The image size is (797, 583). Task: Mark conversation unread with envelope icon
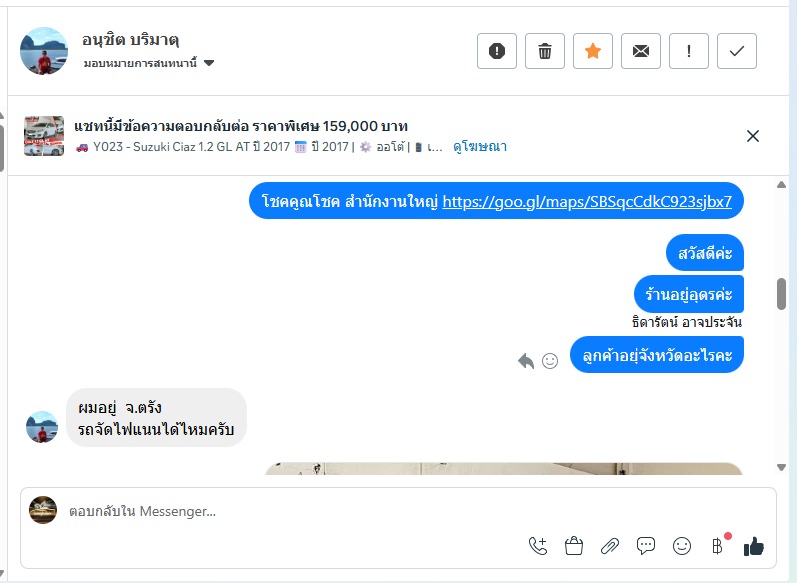640,51
